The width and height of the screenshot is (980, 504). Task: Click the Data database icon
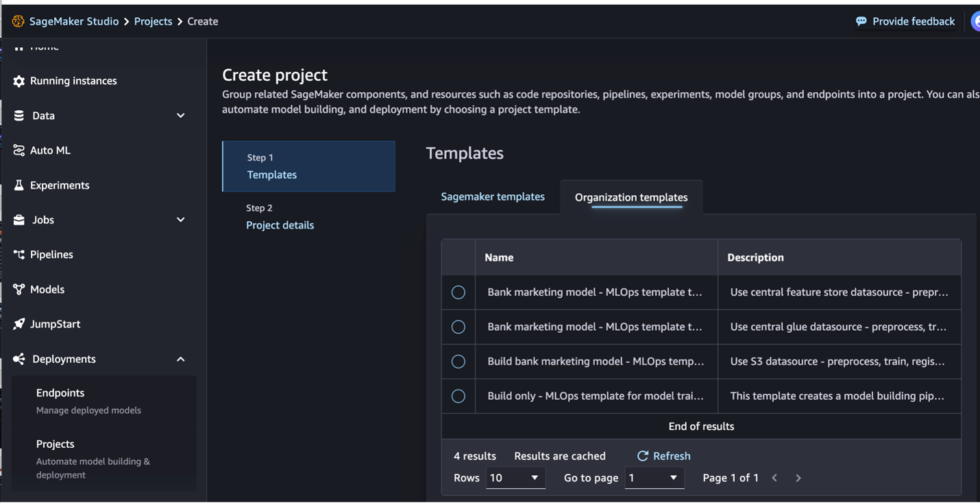(x=19, y=116)
